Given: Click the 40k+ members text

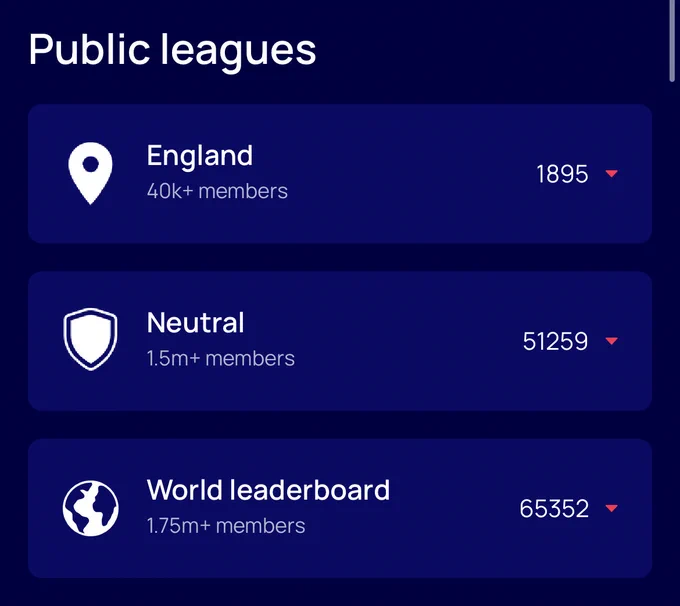Looking at the screenshot, I should [217, 191].
